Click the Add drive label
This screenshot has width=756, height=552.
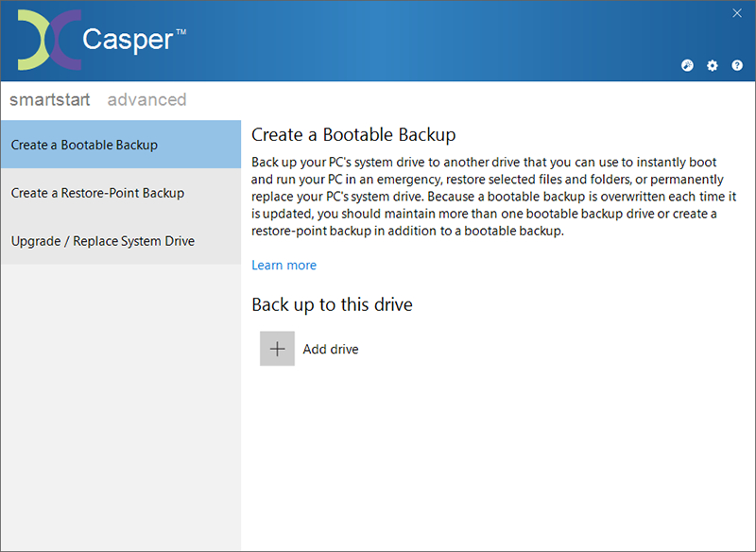(331, 349)
